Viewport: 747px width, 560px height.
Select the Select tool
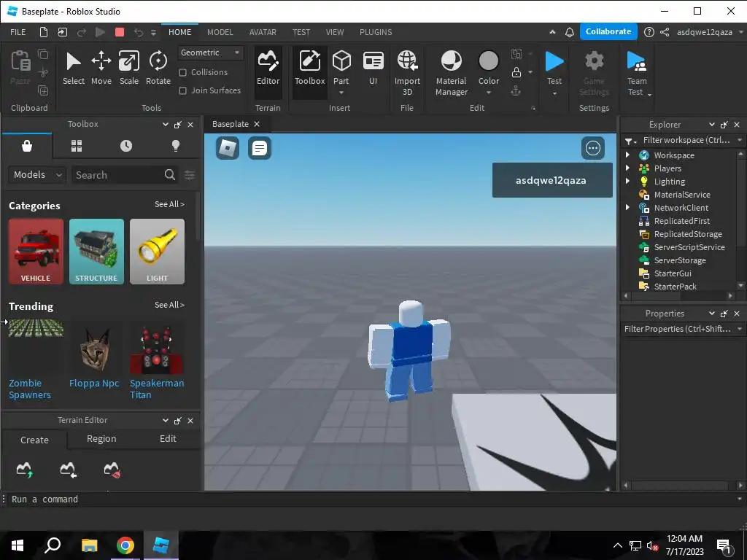(x=74, y=69)
